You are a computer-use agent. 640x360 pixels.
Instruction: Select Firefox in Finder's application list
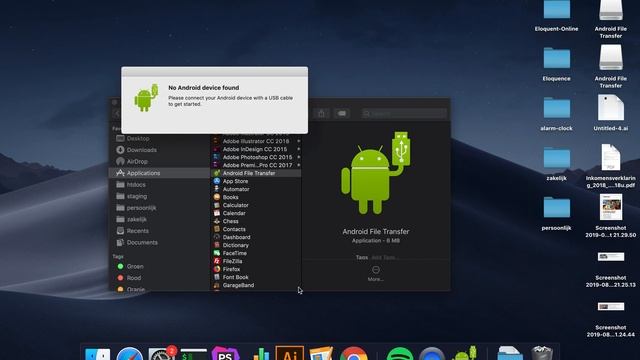pos(256,269)
